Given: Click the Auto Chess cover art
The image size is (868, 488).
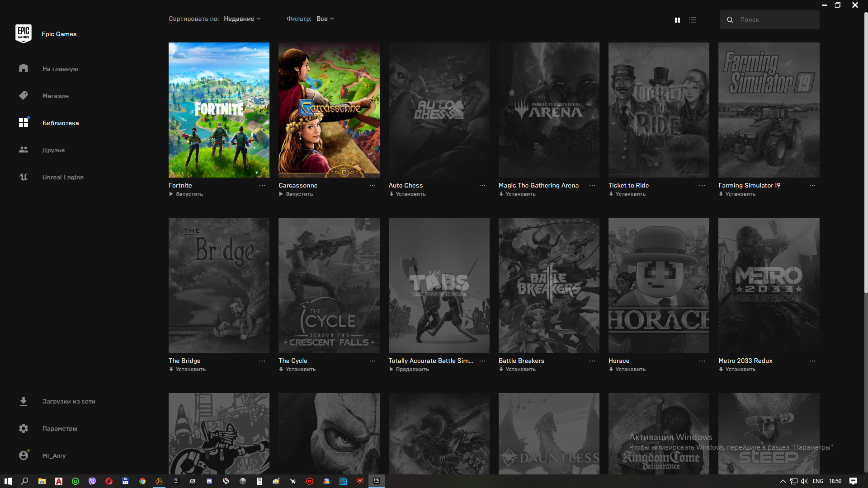Looking at the screenshot, I should 439,110.
